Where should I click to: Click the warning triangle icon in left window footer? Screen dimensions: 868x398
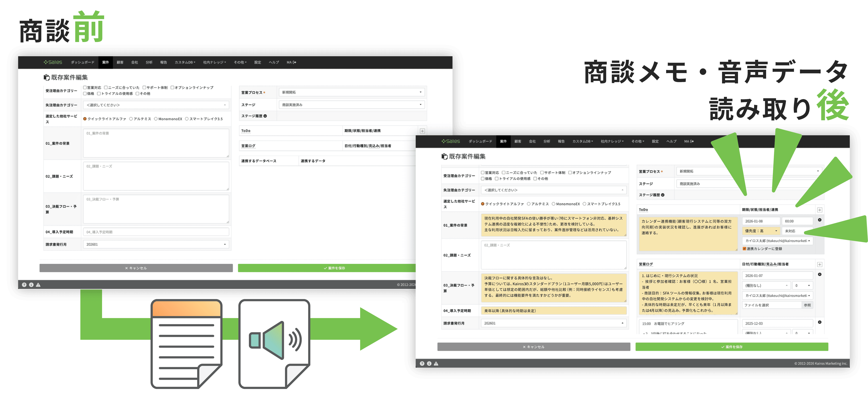coord(38,285)
